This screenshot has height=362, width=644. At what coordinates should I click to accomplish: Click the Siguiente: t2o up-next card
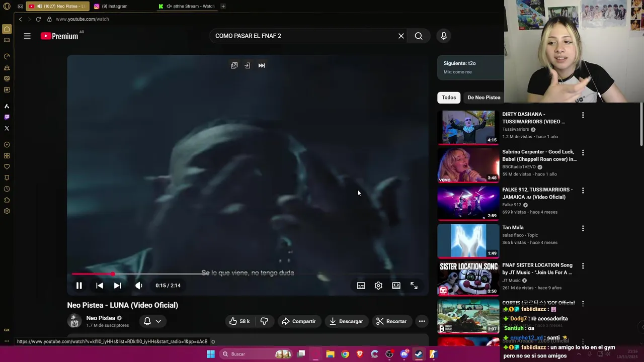coord(470,67)
